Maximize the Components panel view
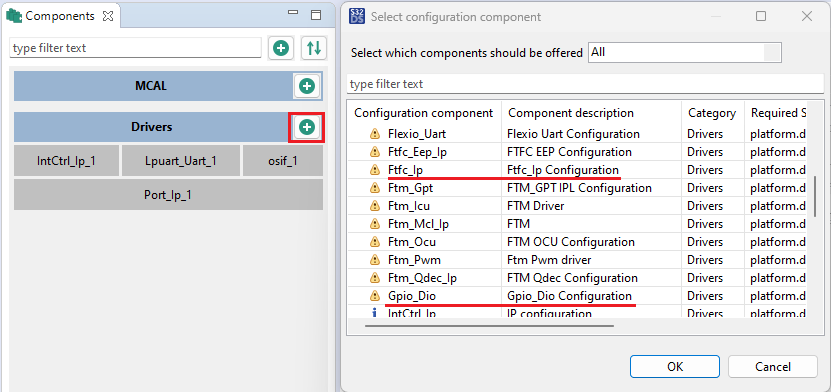This screenshot has height=392, width=831. point(316,15)
